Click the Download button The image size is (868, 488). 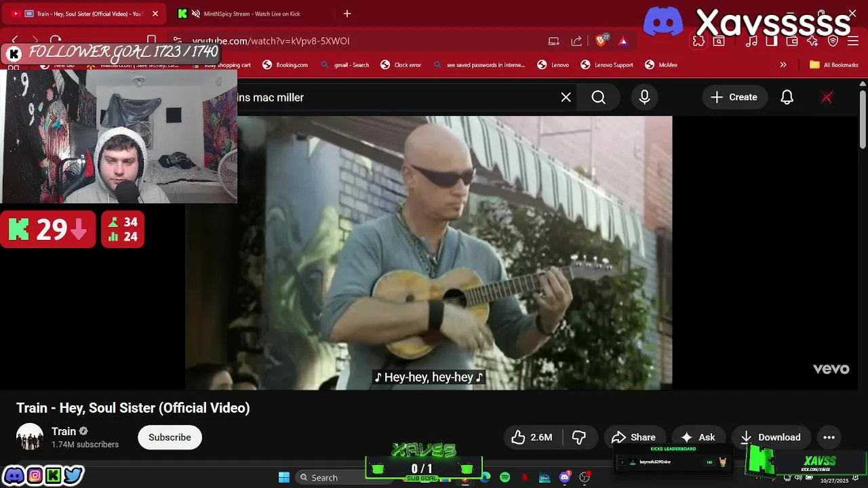pos(770,437)
